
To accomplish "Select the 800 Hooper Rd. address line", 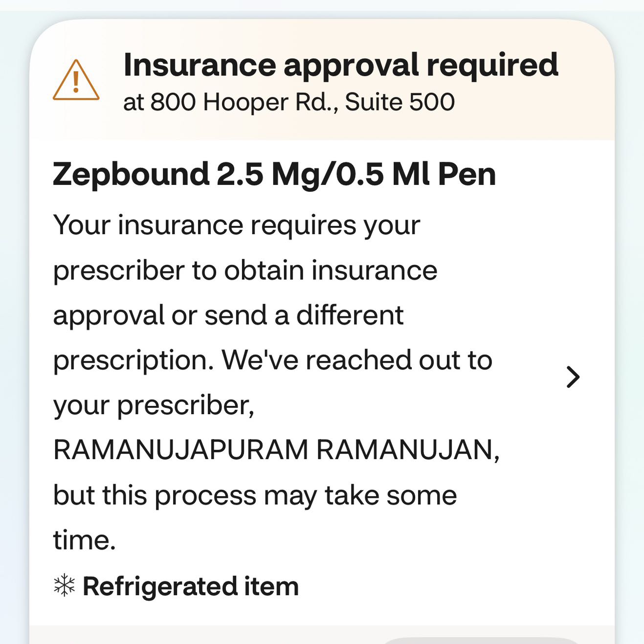I will [x=289, y=102].
